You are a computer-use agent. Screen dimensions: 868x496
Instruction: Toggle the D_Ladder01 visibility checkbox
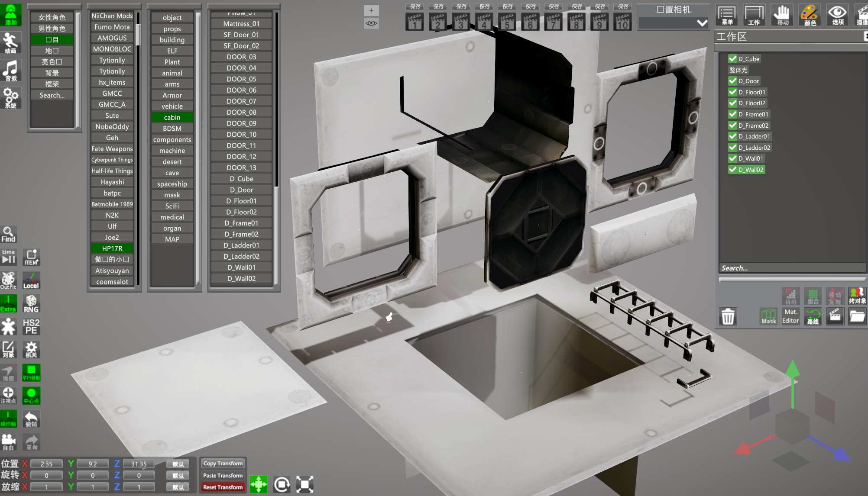(x=732, y=136)
